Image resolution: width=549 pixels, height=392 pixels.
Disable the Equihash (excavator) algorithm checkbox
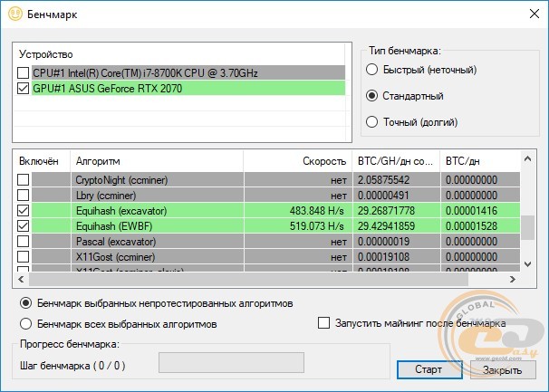(x=24, y=210)
